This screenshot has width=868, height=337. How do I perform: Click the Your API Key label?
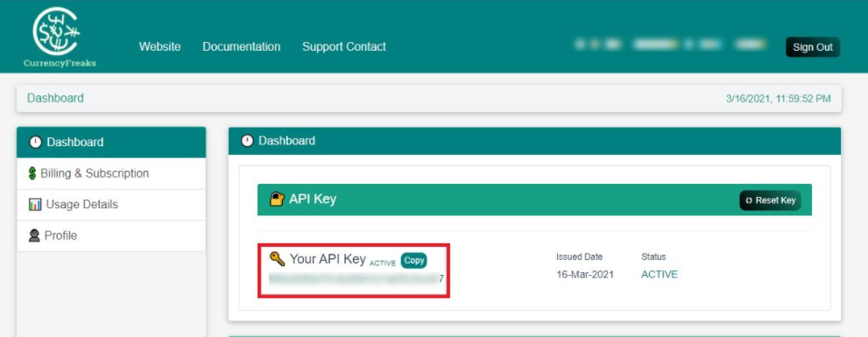point(328,259)
